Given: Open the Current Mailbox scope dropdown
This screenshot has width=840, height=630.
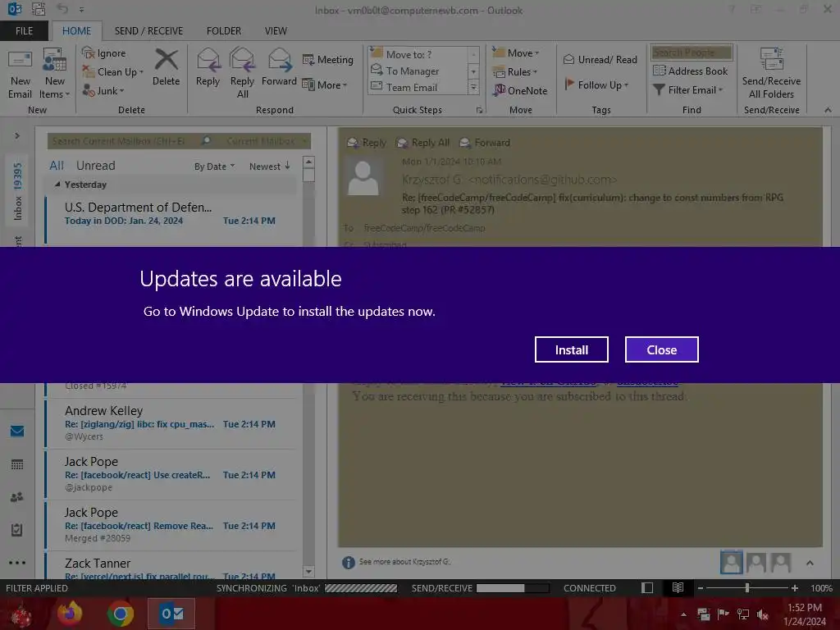Looking at the screenshot, I should [267, 141].
